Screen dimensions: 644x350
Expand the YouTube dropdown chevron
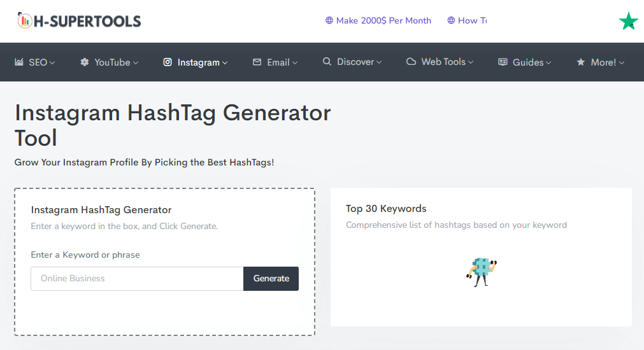coord(136,62)
